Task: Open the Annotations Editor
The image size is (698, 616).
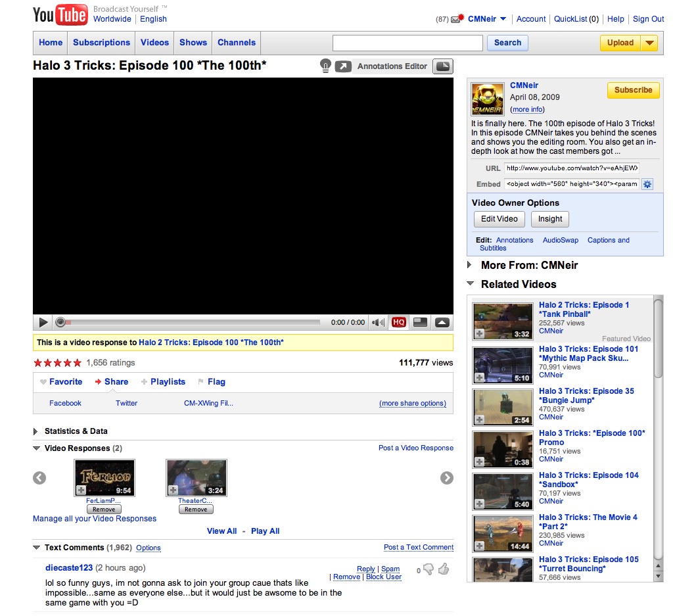Action: pos(392,66)
